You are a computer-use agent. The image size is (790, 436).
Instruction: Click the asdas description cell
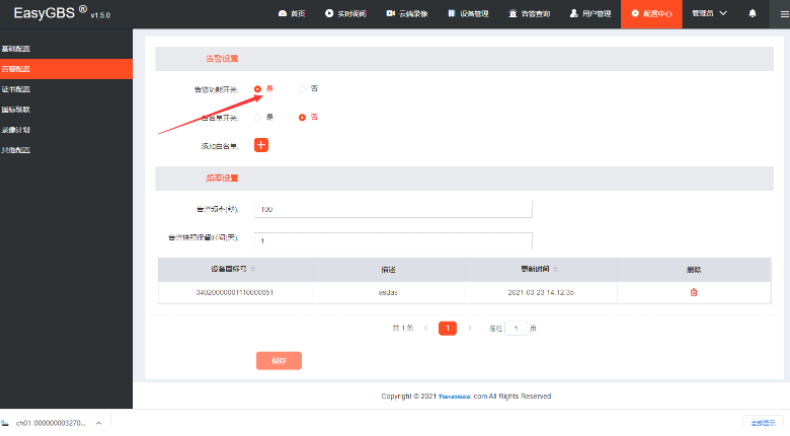(388, 292)
